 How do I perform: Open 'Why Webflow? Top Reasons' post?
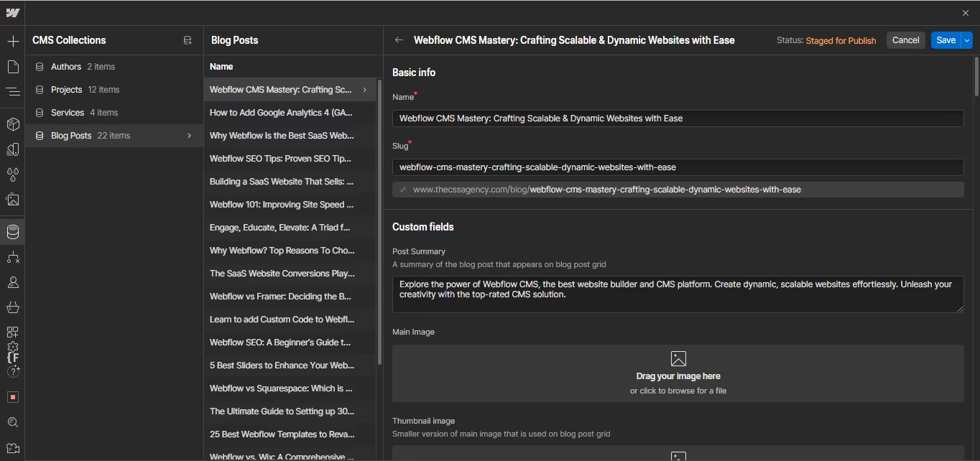click(290, 251)
